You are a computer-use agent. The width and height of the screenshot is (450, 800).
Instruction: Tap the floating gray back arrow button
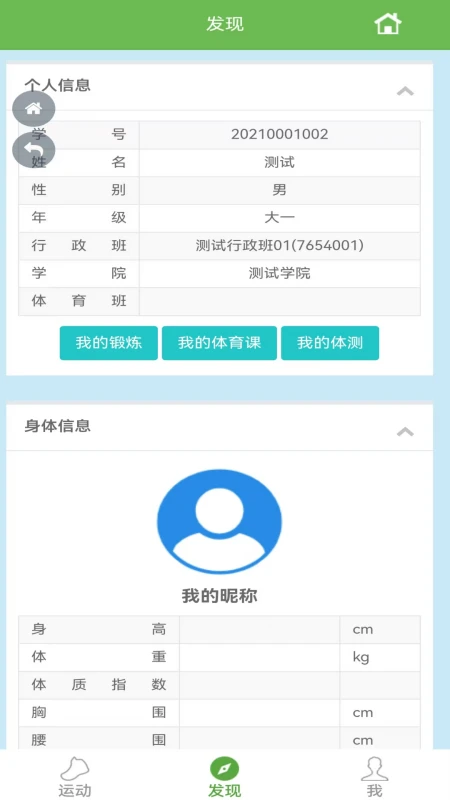click(x=34, y=150)
